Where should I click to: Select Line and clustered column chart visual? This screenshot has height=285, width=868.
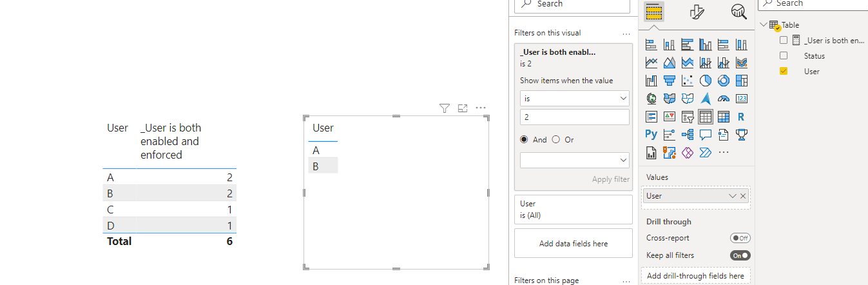click(x=724, y=63)
